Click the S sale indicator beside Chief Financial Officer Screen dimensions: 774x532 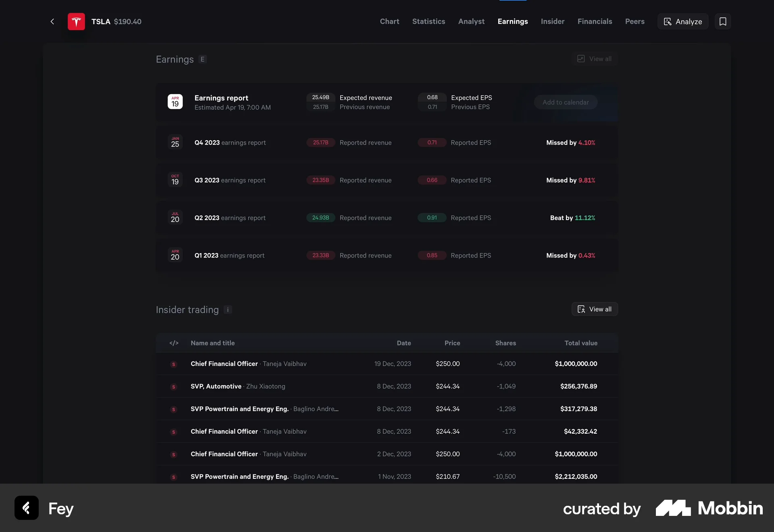click(173, 364)
